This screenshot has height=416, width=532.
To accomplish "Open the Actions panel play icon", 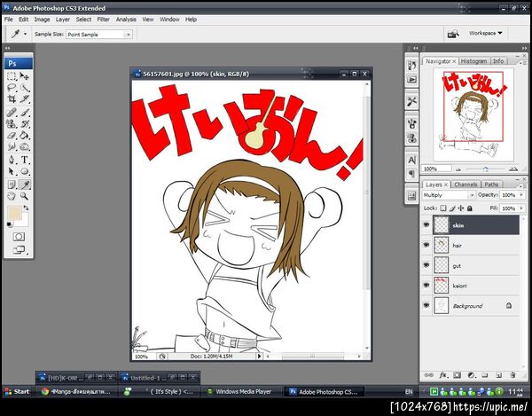I will [x=411, y=80].
